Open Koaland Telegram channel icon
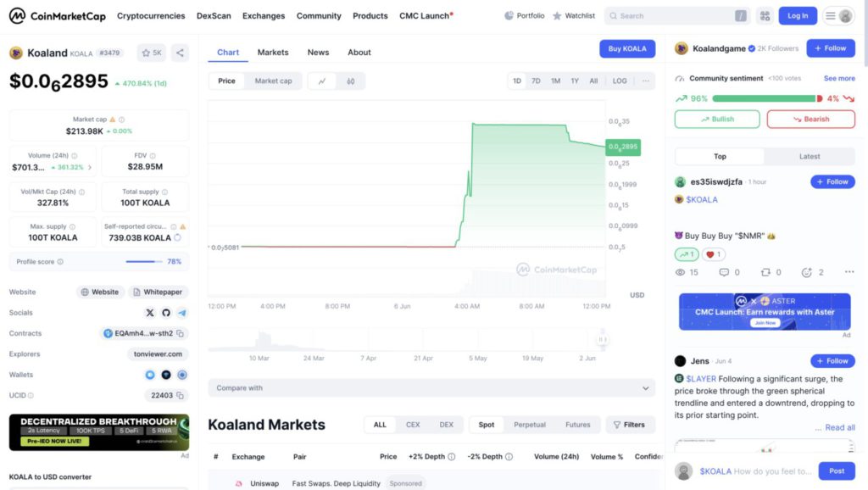Image resolution: width=868 pixels, height=490 pixels. (181, 313)
